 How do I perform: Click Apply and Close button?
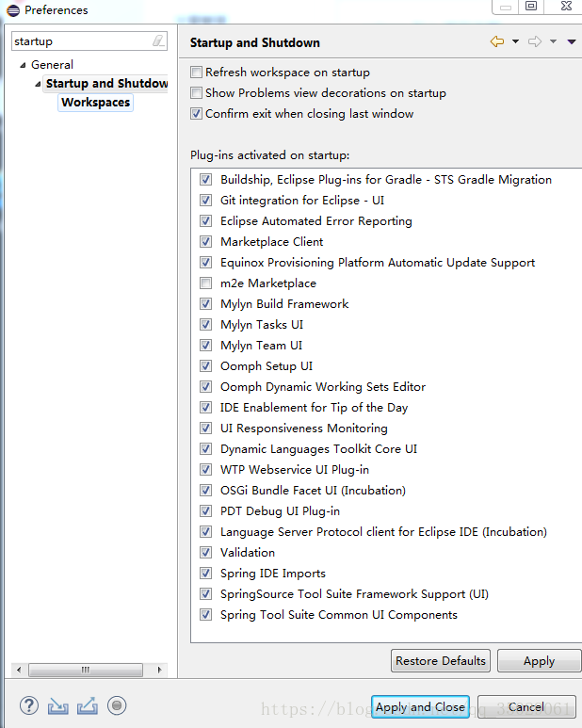420,706
